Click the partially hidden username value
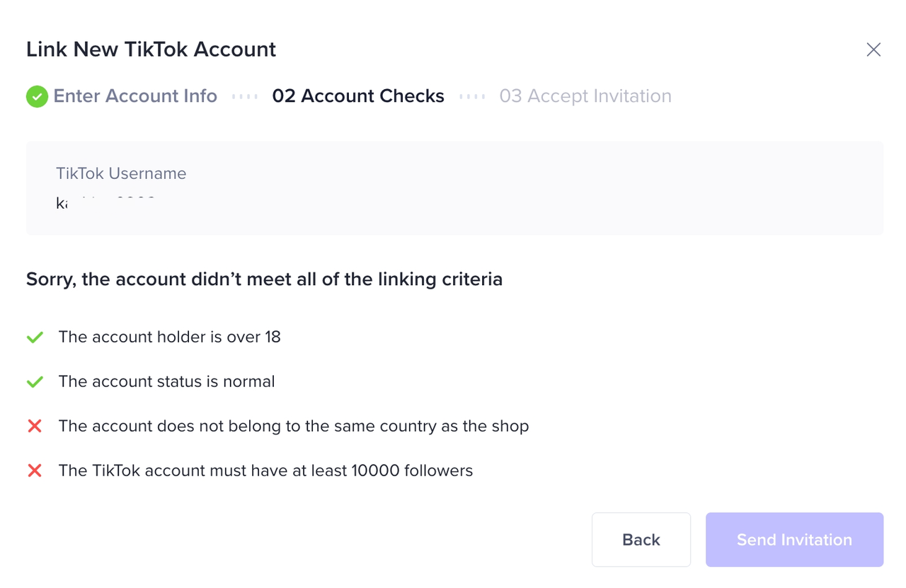The height and width of the screenshot is (588, 906). pos(105,203)
